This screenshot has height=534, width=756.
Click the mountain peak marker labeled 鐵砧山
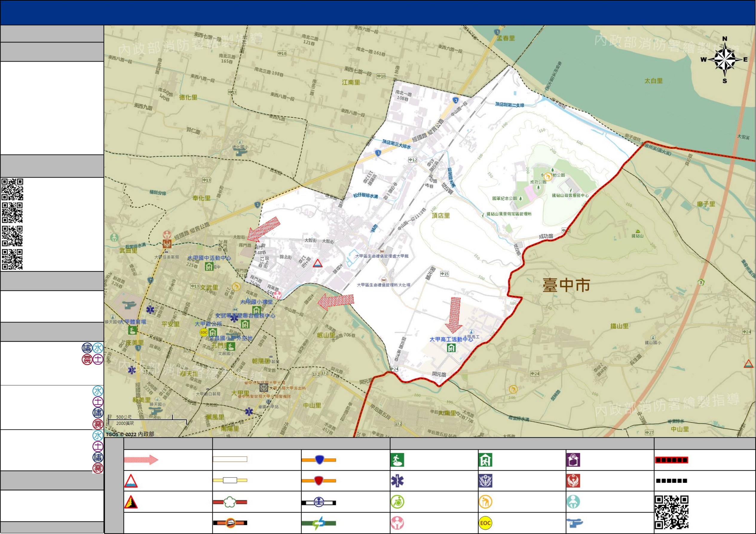[638, 231]
